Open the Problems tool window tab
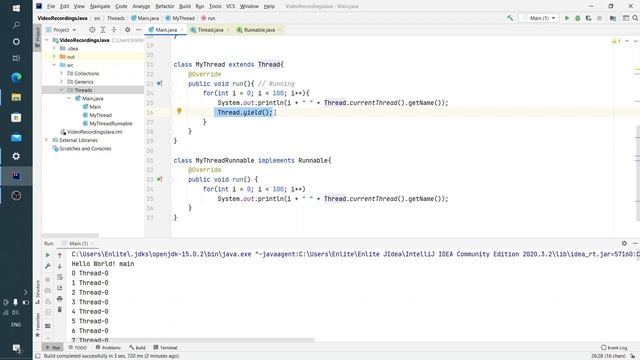 pos(108,347)
